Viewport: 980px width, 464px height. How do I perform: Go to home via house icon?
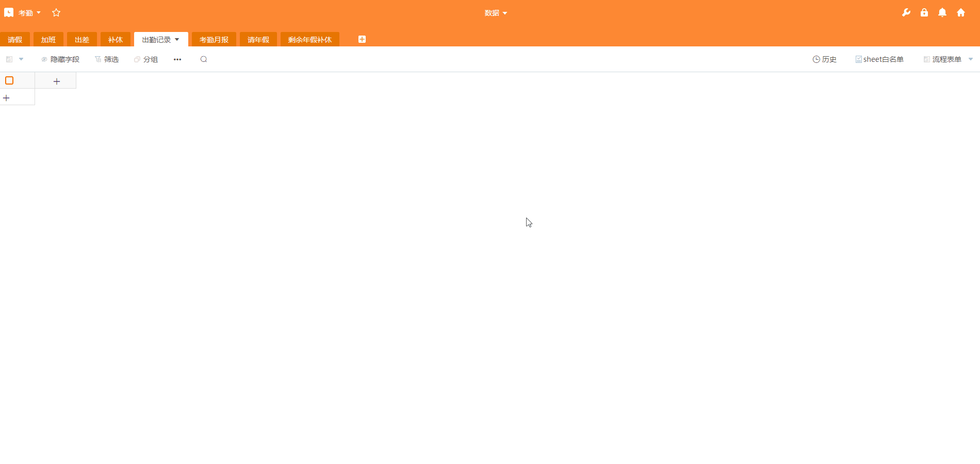(961, 12)
